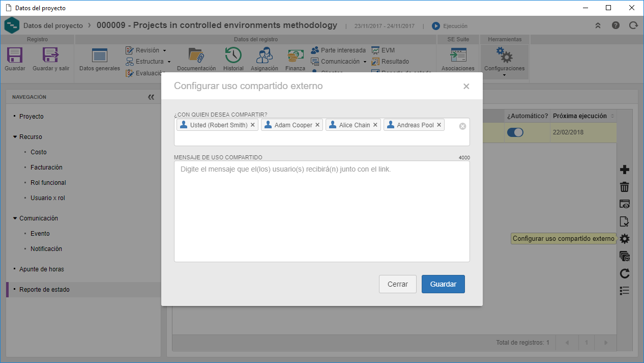Select Usuario x rol in navigation
Viewport: 644px width, 363px height.
click(48, 198)
